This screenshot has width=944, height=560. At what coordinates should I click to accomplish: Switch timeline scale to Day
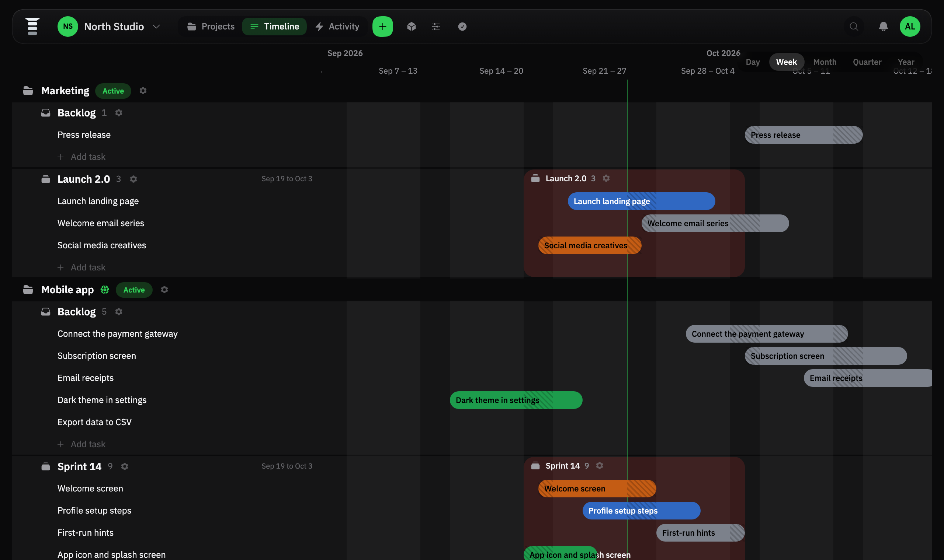pyautogui.click(x=753, y=62)
